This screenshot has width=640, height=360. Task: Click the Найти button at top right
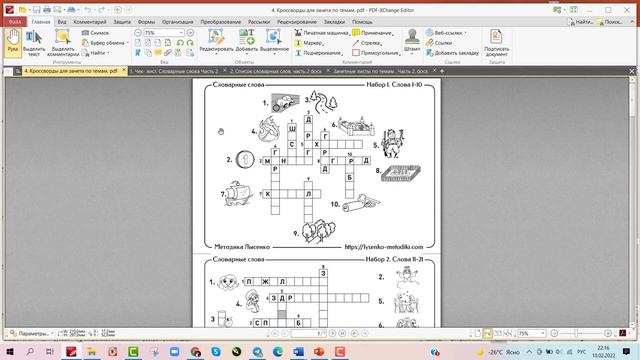pos(580,22)
